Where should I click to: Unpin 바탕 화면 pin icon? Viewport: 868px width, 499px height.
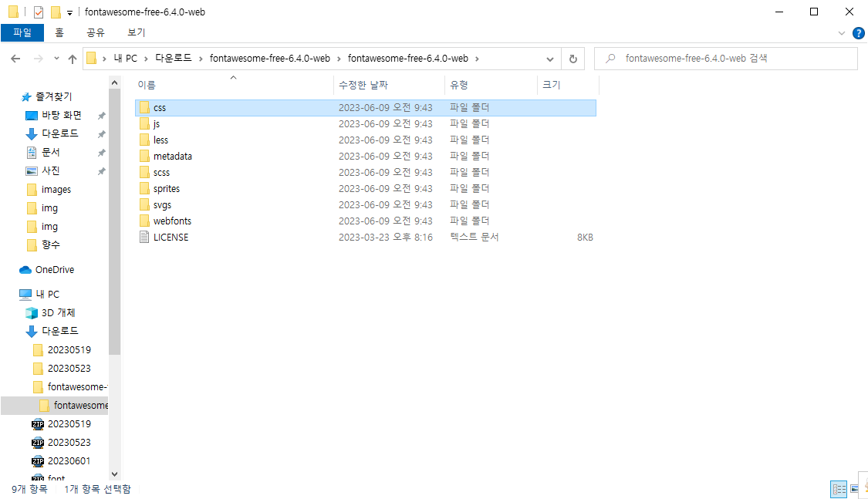click(x=101, y=116)
